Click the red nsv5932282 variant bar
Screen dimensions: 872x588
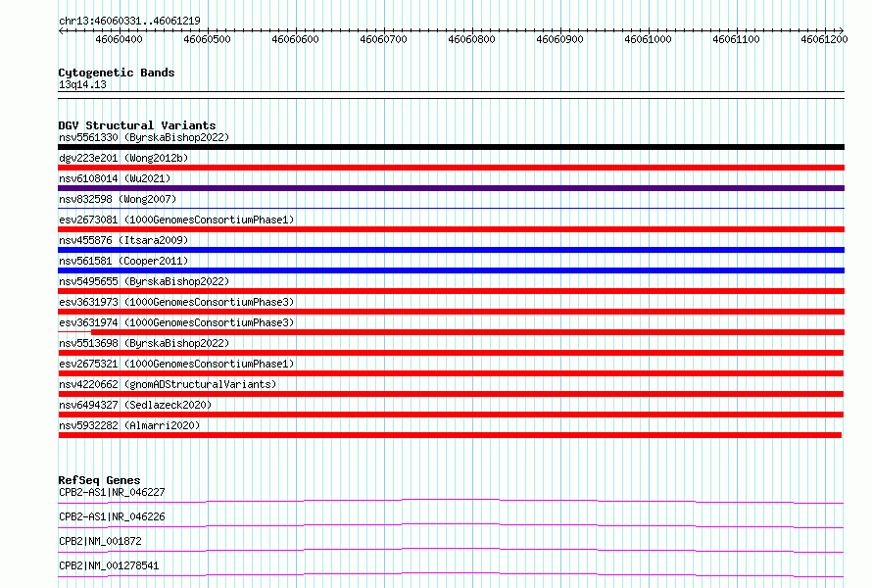(450, 435)
